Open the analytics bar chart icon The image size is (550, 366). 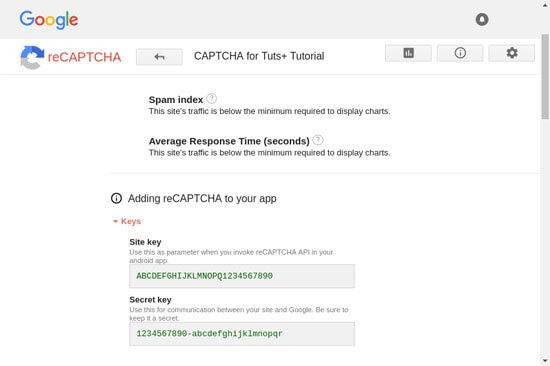pos(408,53)
